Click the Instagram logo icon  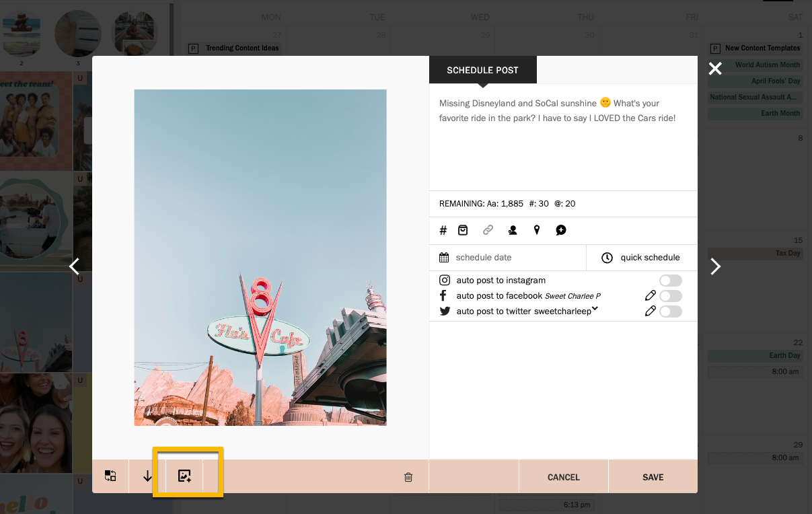click(x=445, y=280)
